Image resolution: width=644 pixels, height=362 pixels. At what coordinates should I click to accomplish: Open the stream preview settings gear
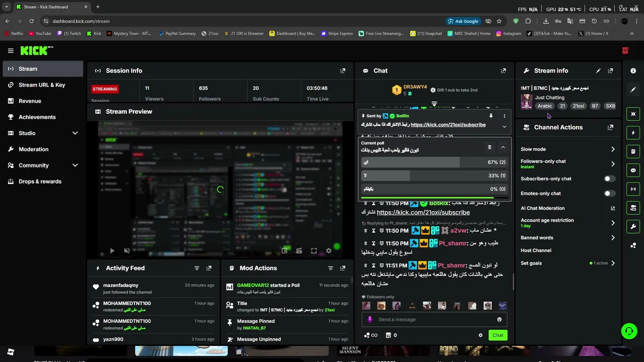[x=329, y=250]
